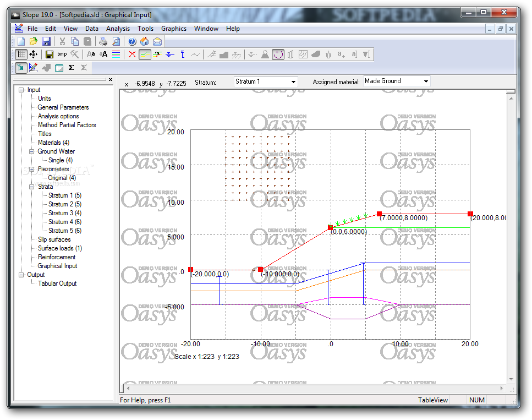Click the Tabular Output table icon

[x=59, y=68]
